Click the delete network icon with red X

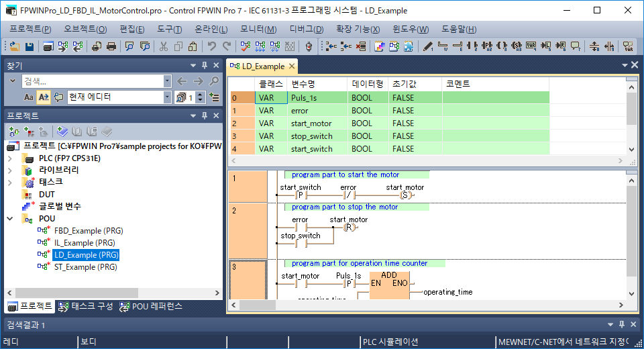pyautogui.click(x=361, y=46)
